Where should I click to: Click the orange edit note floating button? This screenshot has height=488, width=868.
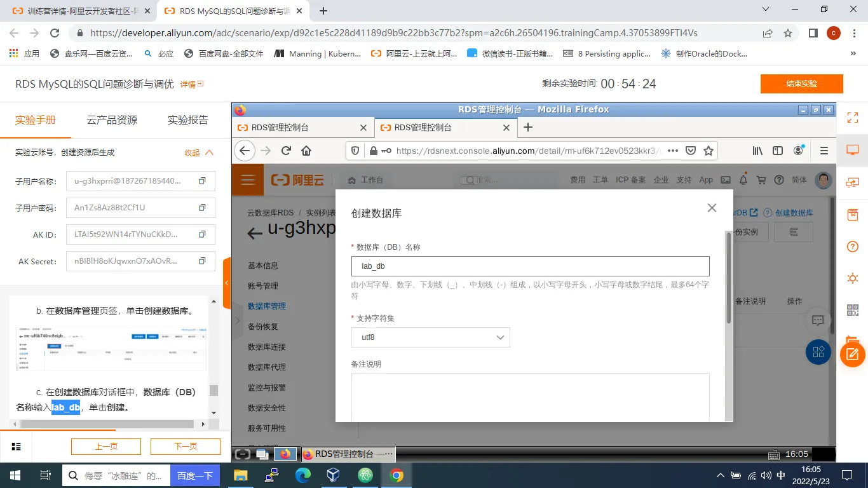[853, 355]
